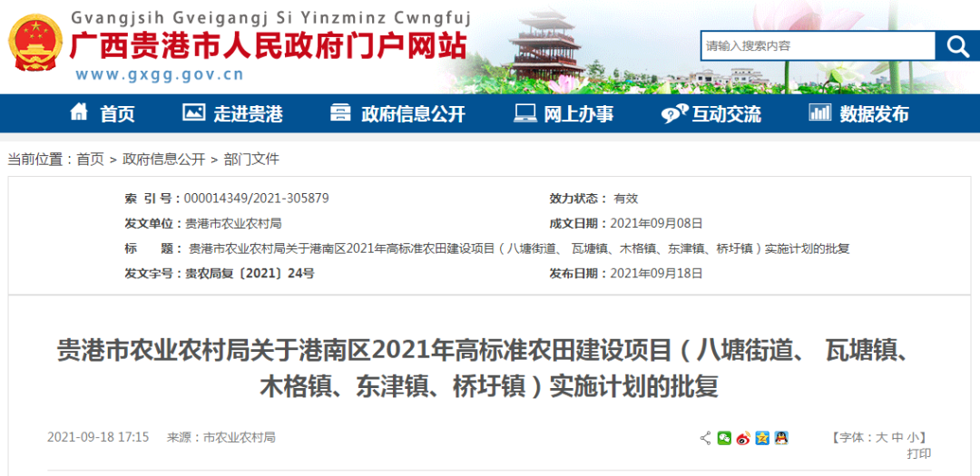The height and width of the screenshot is (476, 980).
Task: Click the search magnifier button
Action: [957, 46]
